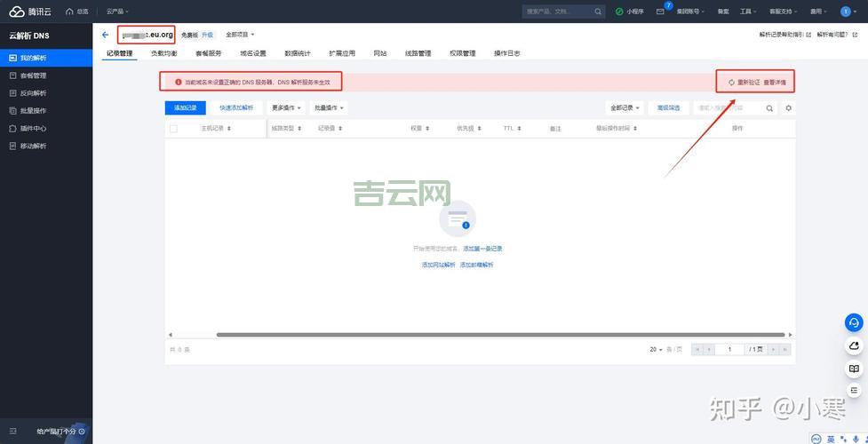This screenshot has height=444, width=868.
Task: Select 我的解析 in the sidebar
Action: (x=46, y=58)
